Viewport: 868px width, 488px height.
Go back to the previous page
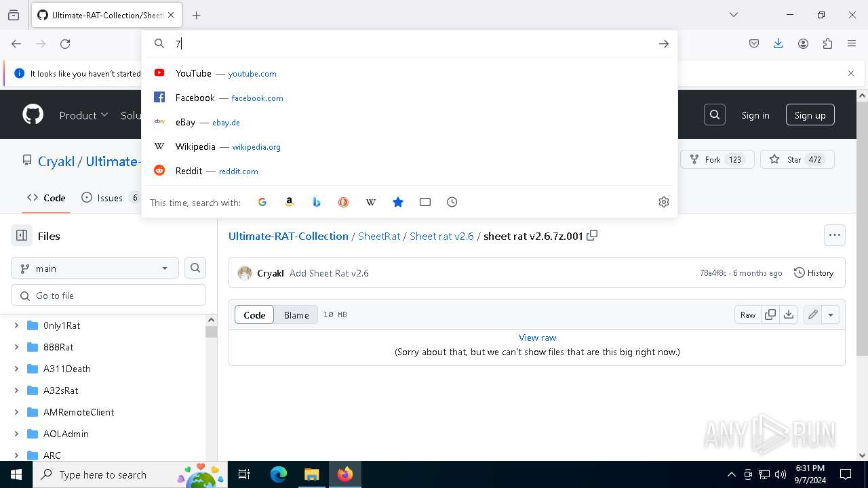[16, 44]
